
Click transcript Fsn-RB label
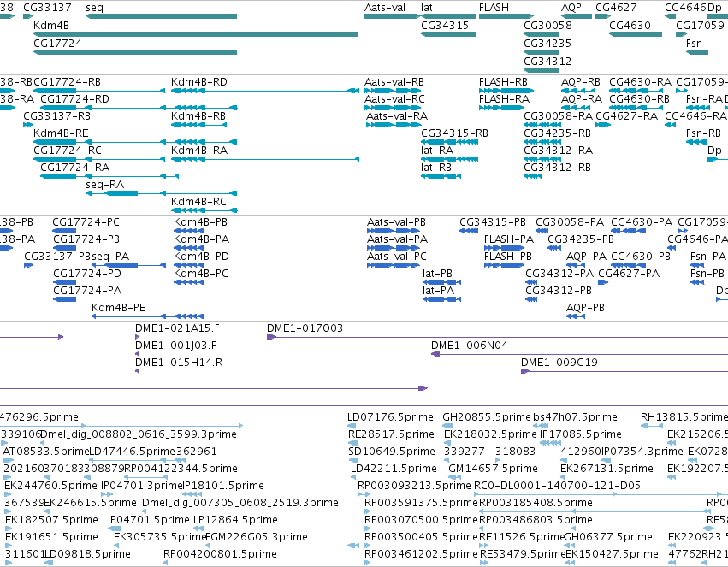pyautogui.click(x=703, y=133)
